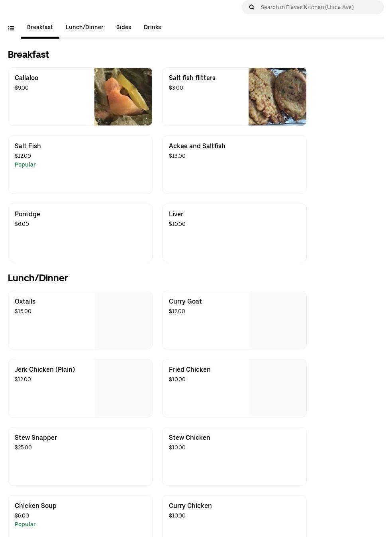Screen dimensions: 392x537
Task: Type in the Flavas Kitchen search field
Action: coord(319,7)
